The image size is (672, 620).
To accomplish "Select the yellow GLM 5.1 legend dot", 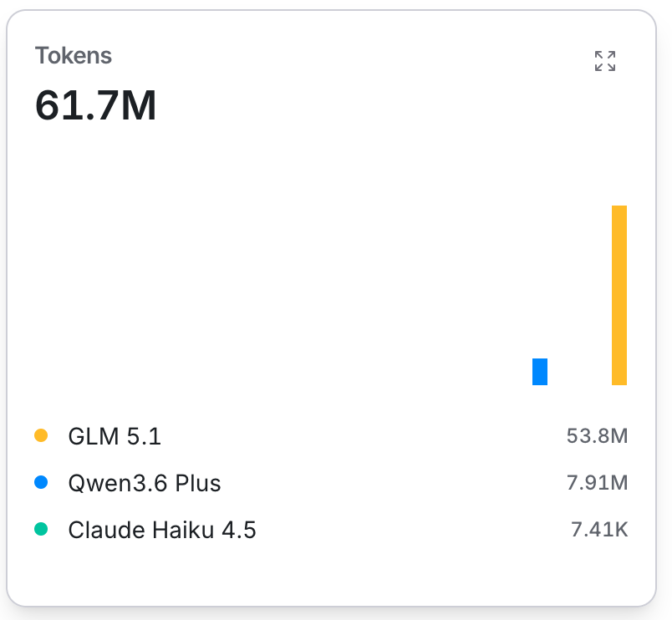I will [x=41, y=435].
